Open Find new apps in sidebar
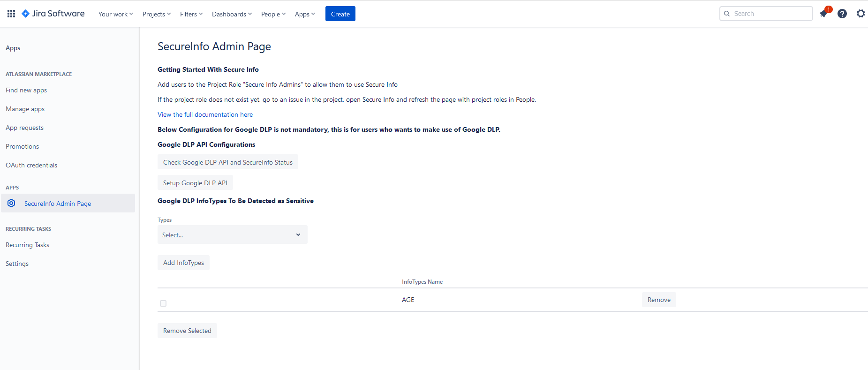The height and width of the screenshot is (370, 868). pyautogui.click(x=26, y=90)
